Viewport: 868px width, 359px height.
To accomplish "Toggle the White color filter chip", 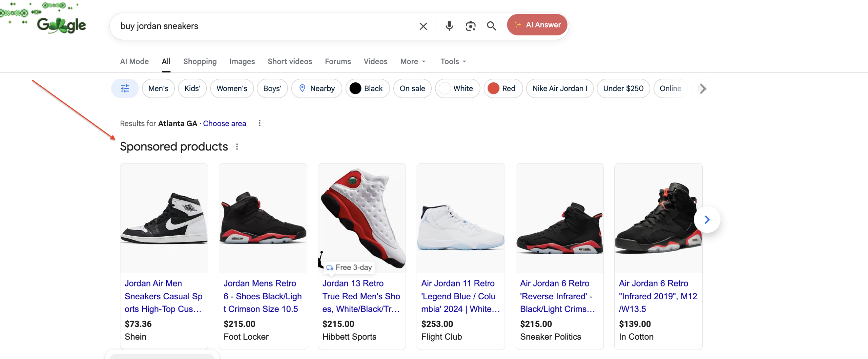I will [x=457, y=88].
